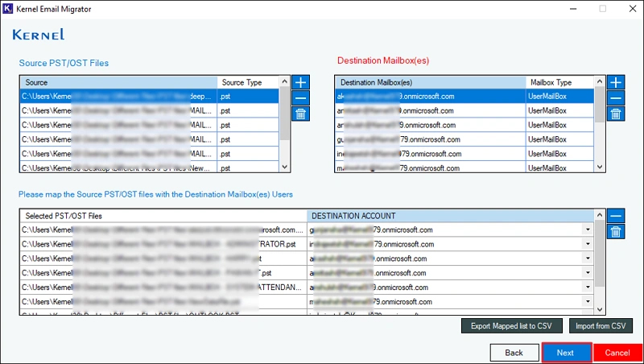
Task: Remove selected mapping row with minus icon
Action: [616, 216]
